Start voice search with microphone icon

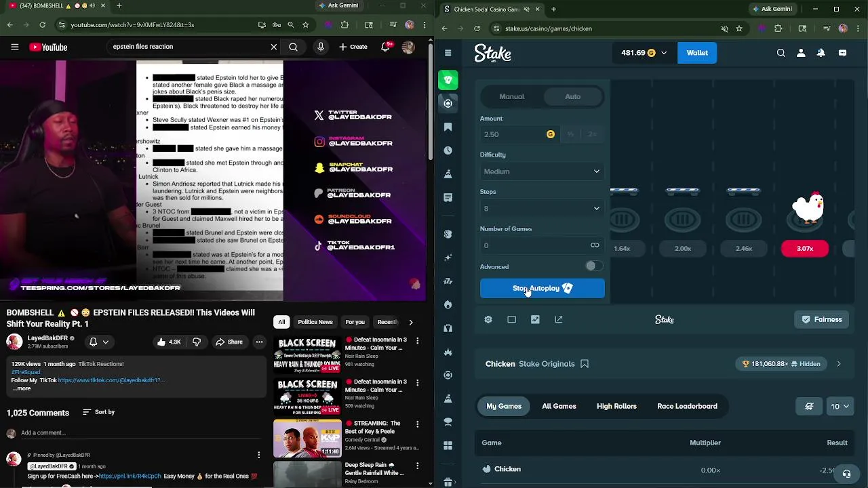coord(321,47)
